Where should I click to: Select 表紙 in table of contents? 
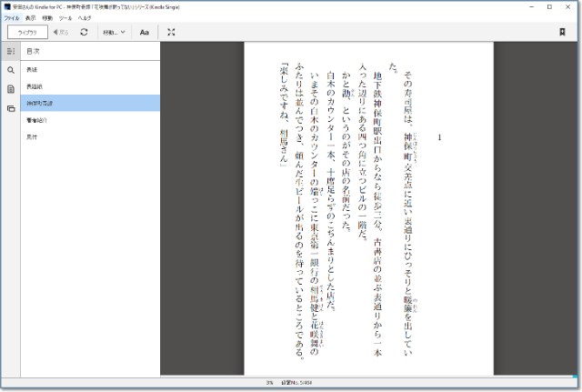click(33, 69)
